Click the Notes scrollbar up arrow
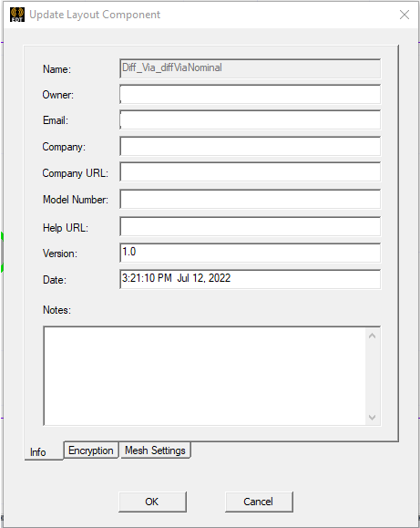 point(373,336)
